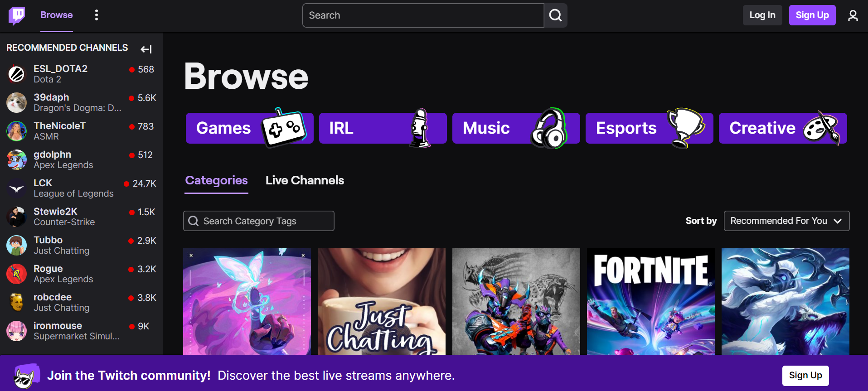868x391 pixels.
Task: Click ESL_DOTA2 channel avatar
Action: click(x=17, y=74)
